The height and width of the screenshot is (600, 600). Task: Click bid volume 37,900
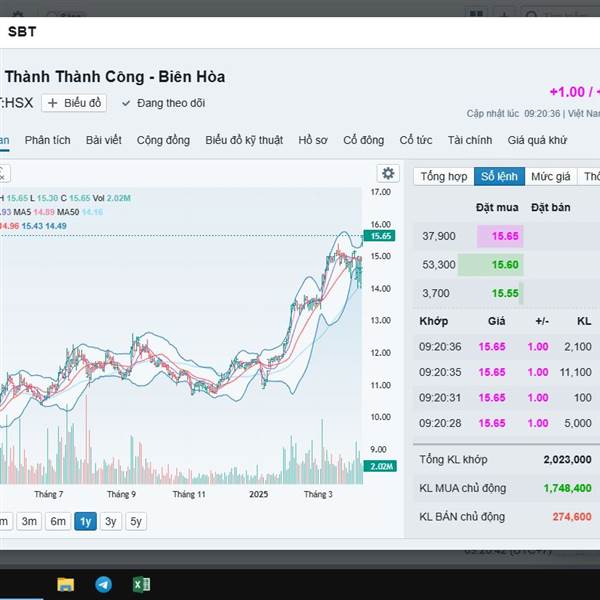(x=439, y=236)
